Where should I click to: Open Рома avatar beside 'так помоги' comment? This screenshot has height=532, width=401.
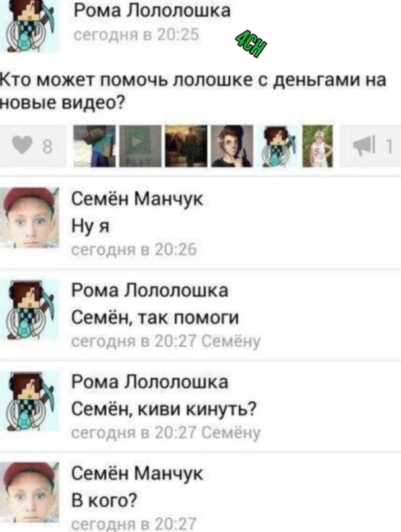point(30,309)
